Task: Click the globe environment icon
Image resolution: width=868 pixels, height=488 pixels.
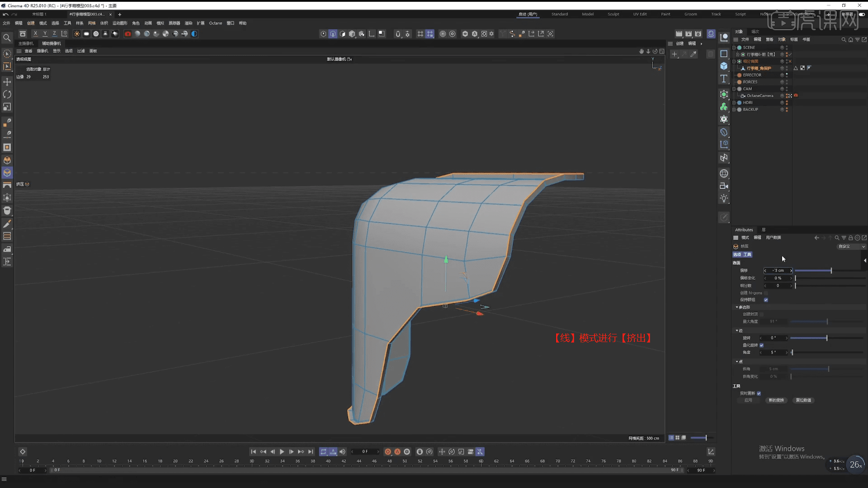Action: [724, 174]
